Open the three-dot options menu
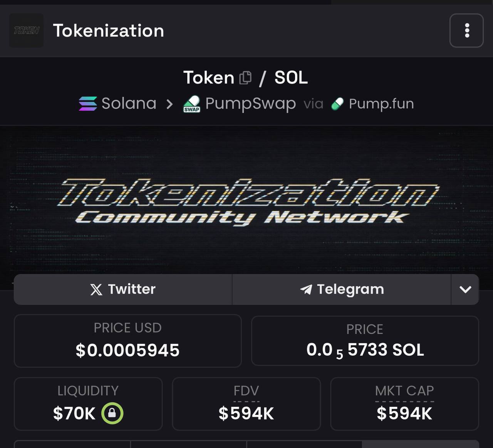 point(466,30)
